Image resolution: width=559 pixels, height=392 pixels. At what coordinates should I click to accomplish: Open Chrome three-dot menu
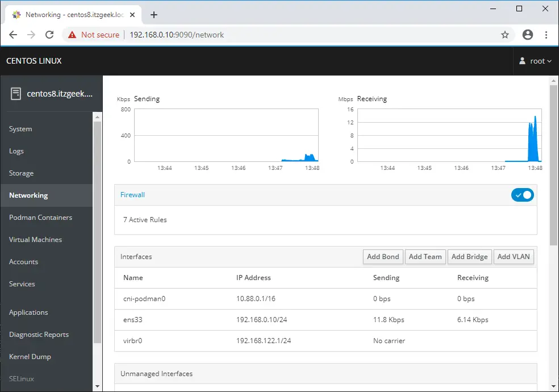(546, 35)
